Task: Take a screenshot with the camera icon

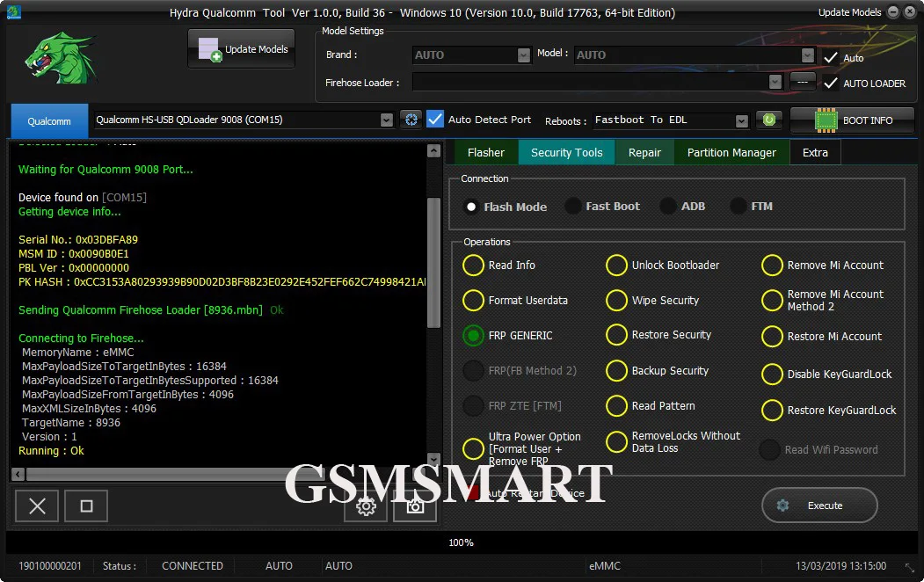Action: pos(415,506)
